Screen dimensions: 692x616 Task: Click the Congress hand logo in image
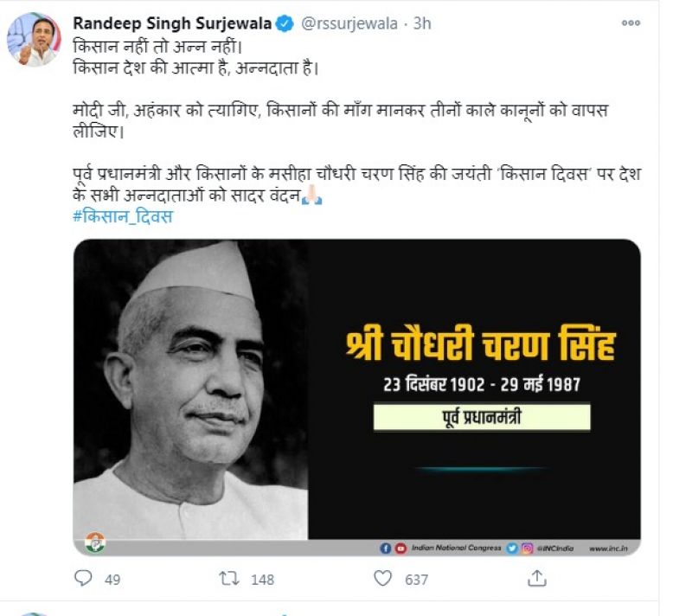click(x=95, y=542)
